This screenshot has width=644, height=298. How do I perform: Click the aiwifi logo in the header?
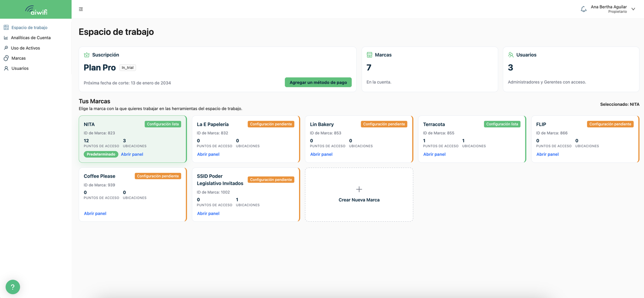(x=36, y=10)
